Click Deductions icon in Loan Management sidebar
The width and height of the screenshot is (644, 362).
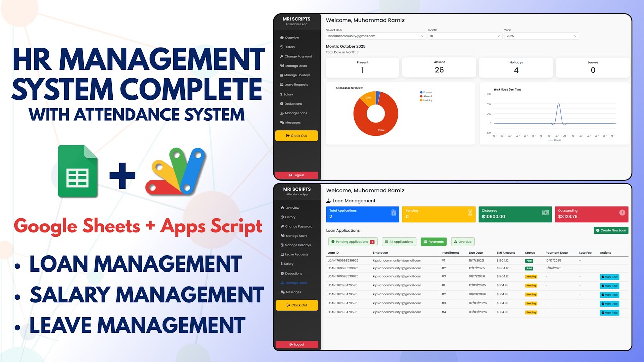[x=282, y=273]
